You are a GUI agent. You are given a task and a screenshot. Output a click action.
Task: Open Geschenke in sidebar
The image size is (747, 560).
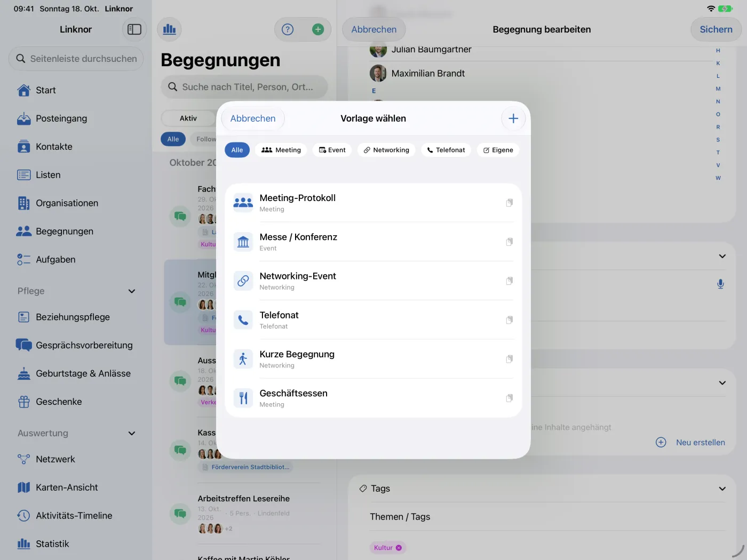(76, 402)
